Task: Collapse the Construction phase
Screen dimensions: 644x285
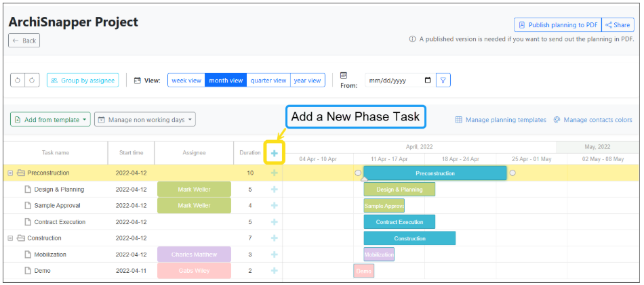Action: [x=10, y=238]
